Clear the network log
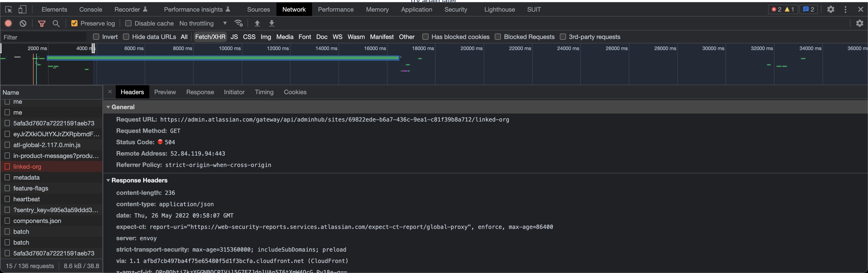 (x=23, y=23)
